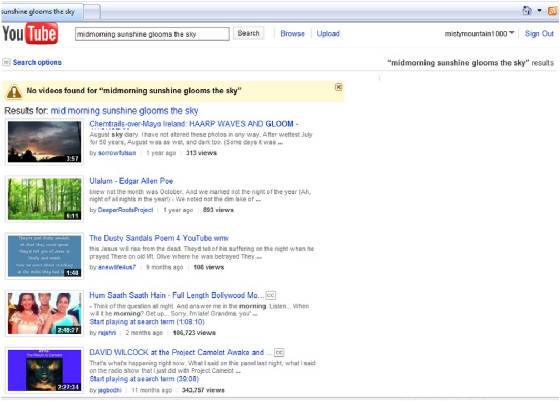Open The Dusty Sandals Poem 4 YouTube title
The width and height of the screenshot is (560, 401).
159,238
